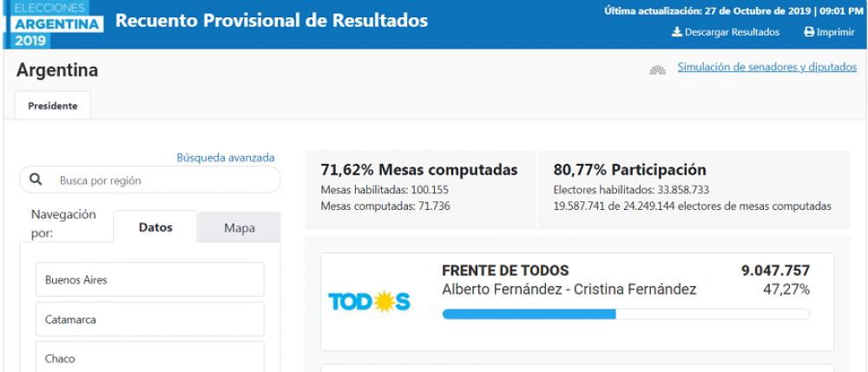The width and height of the screenshot is (868, 372).
Task: Click the download icon beside Descargar Resultados
Action: [676, 32]
